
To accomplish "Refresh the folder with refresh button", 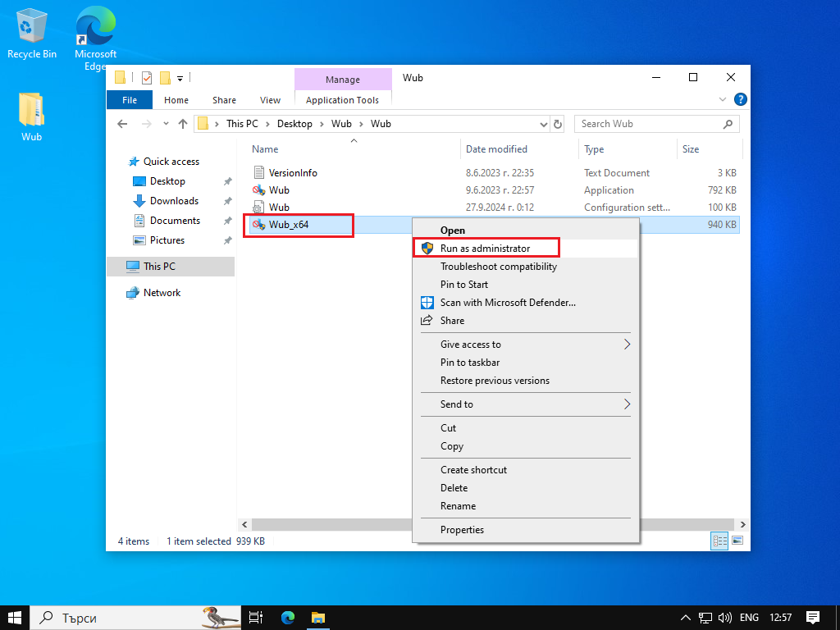I will (558, 125).
